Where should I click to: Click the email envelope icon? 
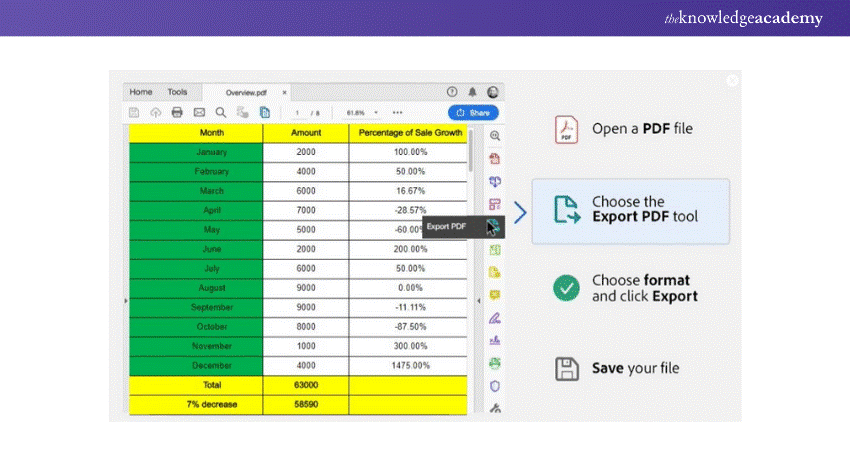click(199, 113)
